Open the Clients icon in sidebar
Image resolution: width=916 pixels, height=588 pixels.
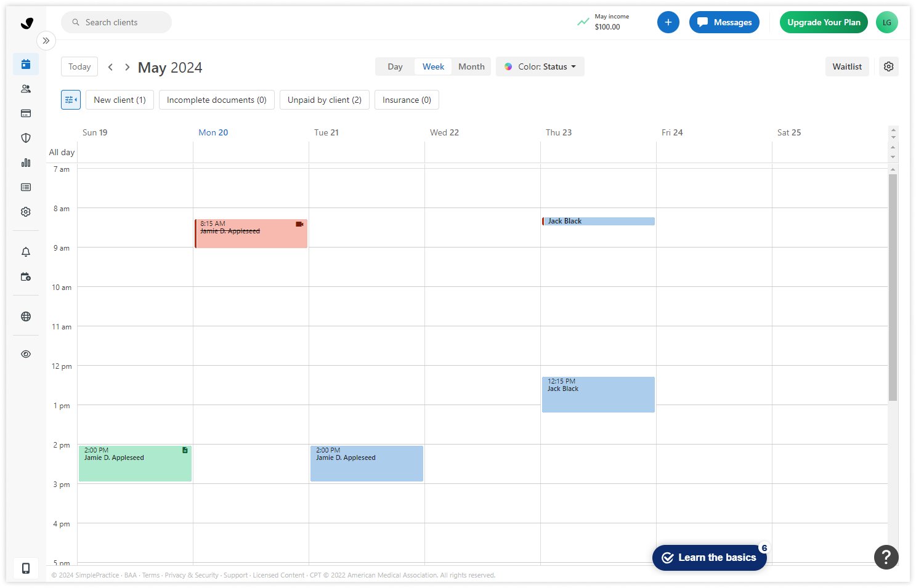[x=26, y=89]
